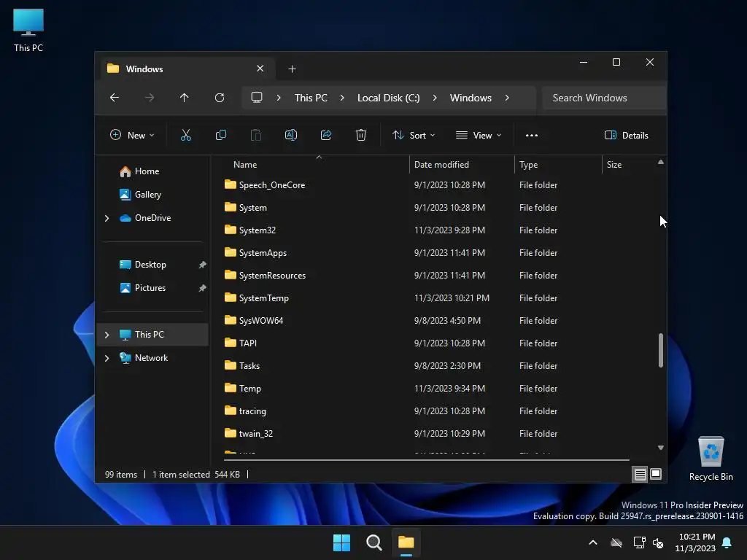Image resolution: width=747 pixels, height=560 pixels.
Task: Open the See more ellipsis menu
Action: click(532, 135)
